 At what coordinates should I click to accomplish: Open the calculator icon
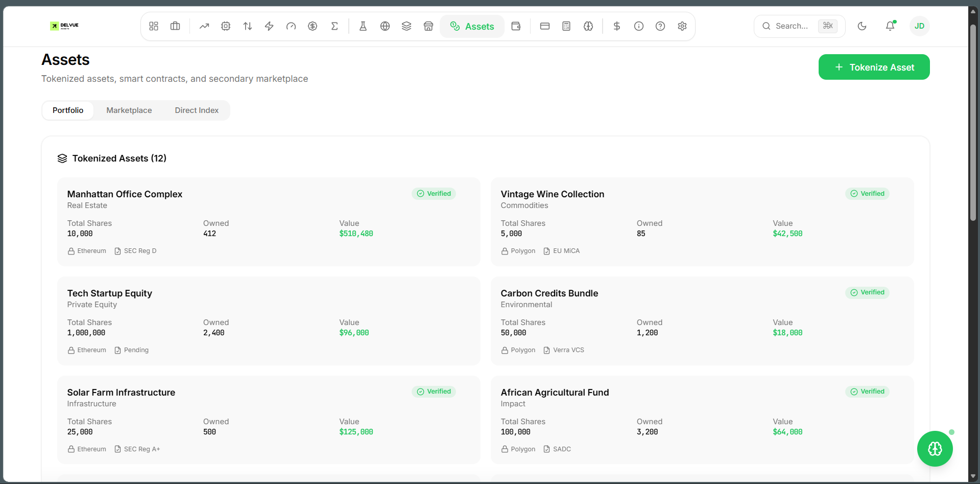[x=566, y=26]
